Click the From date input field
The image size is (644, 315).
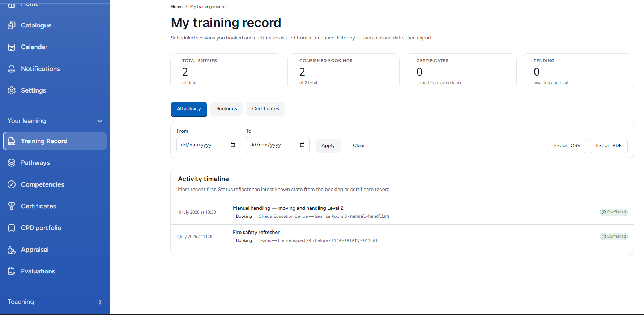pyautogui.click(x=208, y=145)
